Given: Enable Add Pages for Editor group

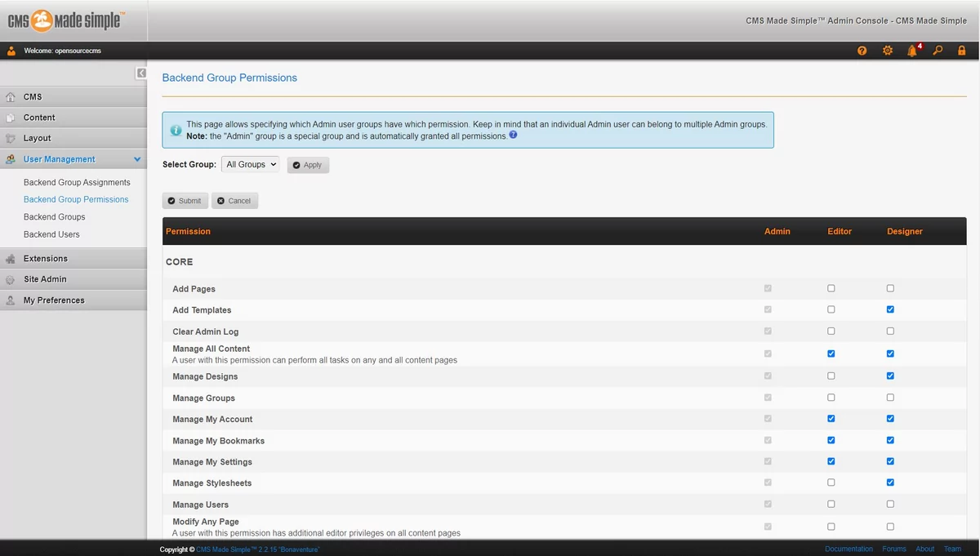Looking at the screenshot, I should click(x=831, y=288).
